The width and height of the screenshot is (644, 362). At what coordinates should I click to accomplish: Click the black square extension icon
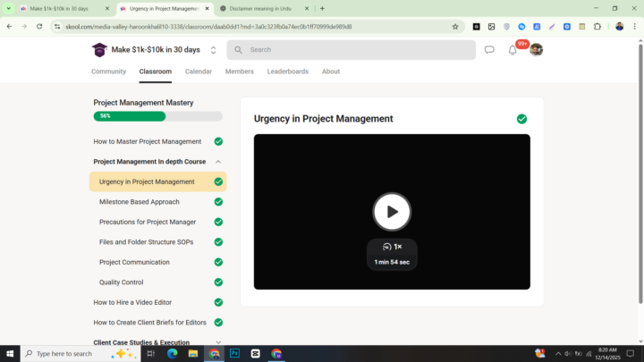point(477,27)
